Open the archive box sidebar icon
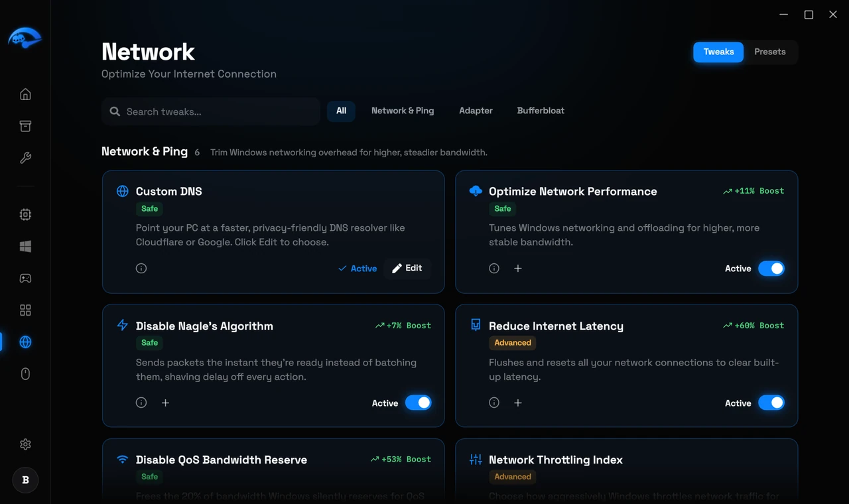 point(25,126)
